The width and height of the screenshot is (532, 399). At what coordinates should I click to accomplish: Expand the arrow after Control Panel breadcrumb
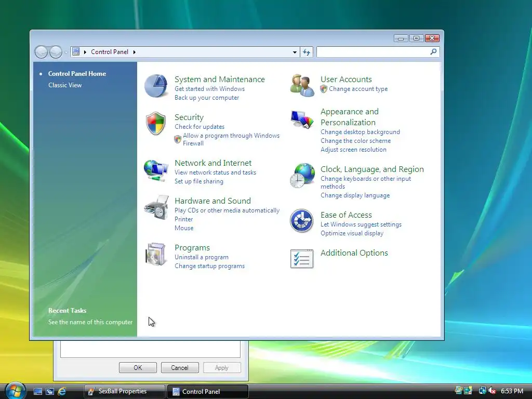tap(135, 52)
